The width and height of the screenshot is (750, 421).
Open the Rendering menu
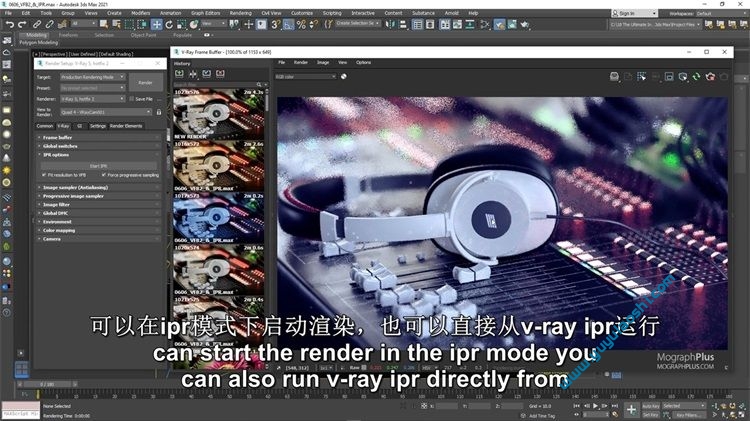coord(241,13)
